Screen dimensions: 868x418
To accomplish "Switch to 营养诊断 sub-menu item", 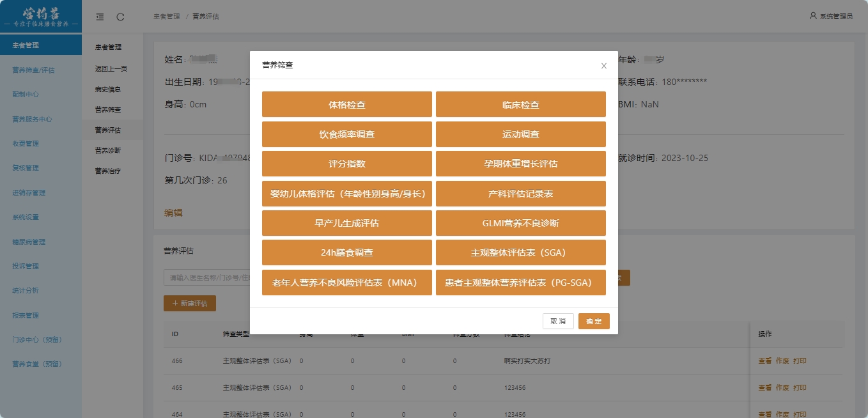I will [108, 151].
